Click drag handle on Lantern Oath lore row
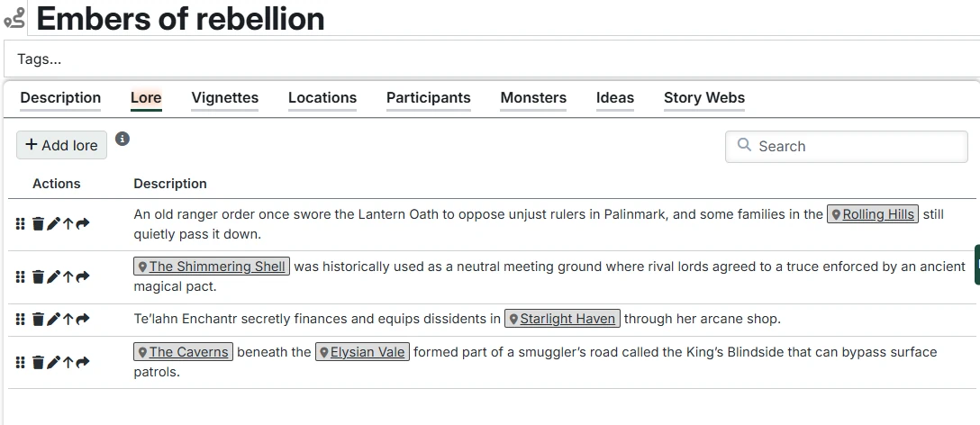The image size is (980, 425). (21, 224)
